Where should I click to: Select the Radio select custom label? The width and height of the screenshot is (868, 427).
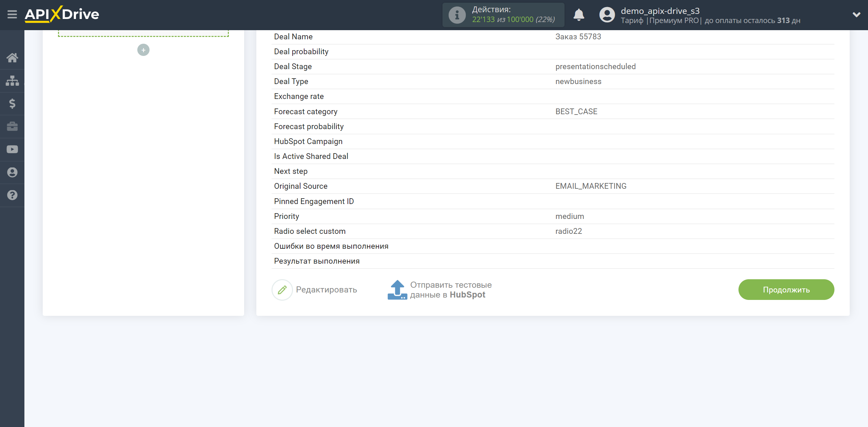[310, 231]
